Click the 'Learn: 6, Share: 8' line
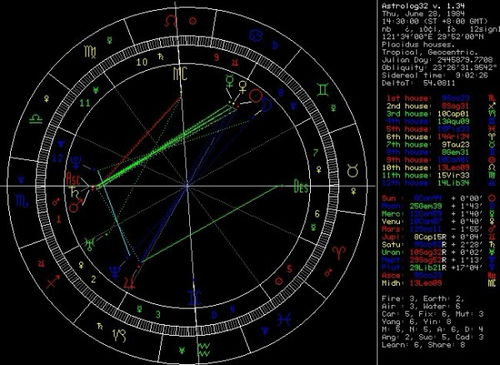 coord(423,345)
